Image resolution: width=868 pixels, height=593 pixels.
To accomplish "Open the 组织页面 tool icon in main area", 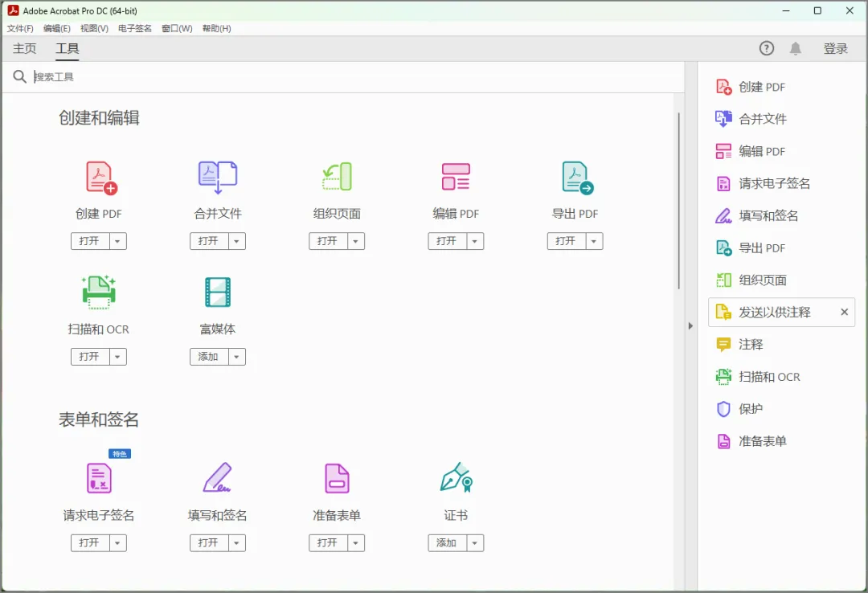I will coord(337,177).
